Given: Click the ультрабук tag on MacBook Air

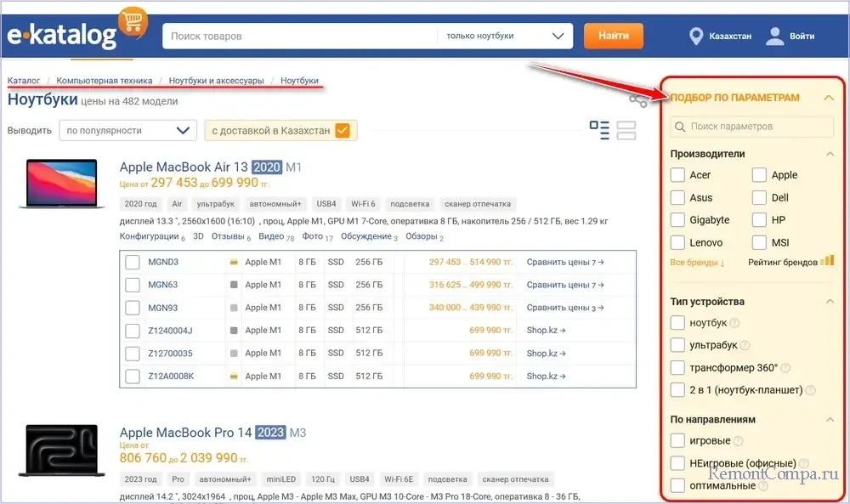Looking at the screenshot, I should point(216,204).
